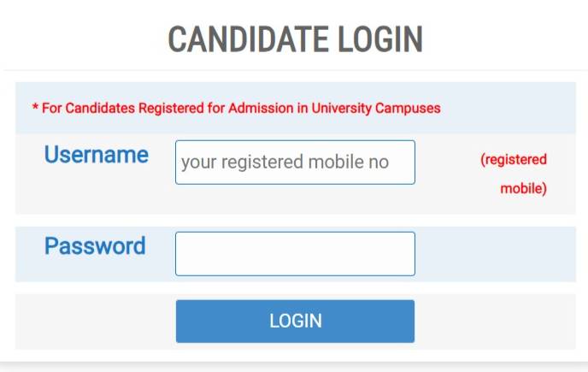Image resolution: width=588 pixels, height=372 pixels.
Task: Click the word "mobile)" in the red hint
Action: click(x=523, y=188)
